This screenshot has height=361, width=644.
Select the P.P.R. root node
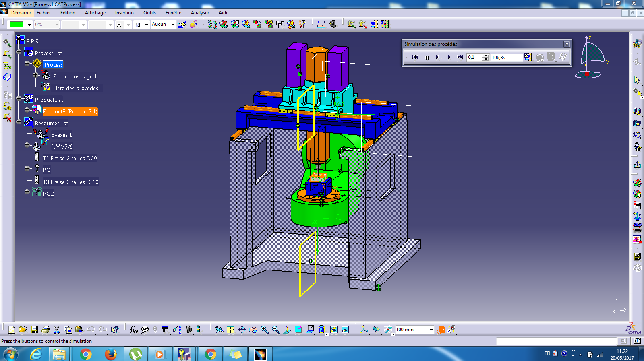[x=33, y=41]
